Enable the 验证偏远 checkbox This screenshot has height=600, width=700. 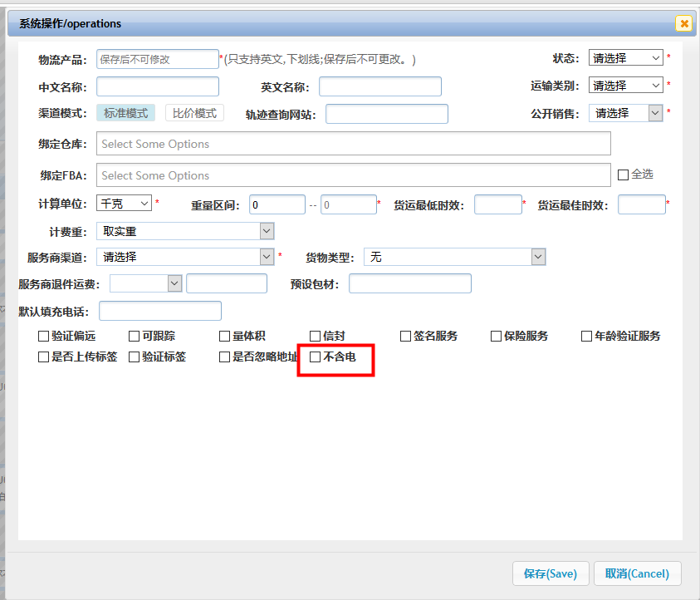click(x=44, y=337)
